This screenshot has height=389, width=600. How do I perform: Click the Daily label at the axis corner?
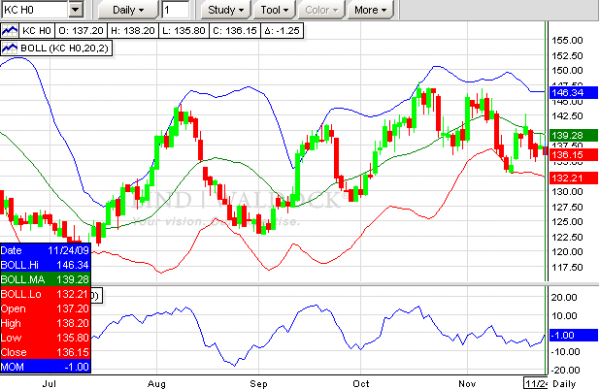tap(564, 384)
